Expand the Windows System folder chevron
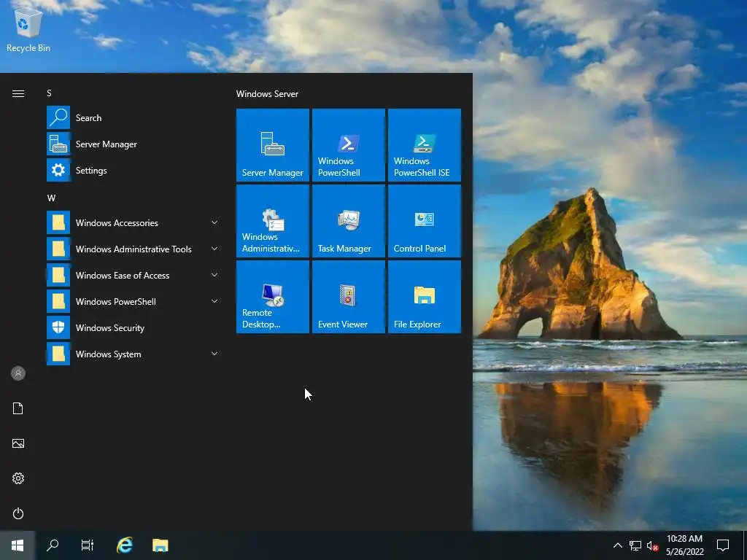The width and height of the screenshot is (747, 560). (214, 354)
